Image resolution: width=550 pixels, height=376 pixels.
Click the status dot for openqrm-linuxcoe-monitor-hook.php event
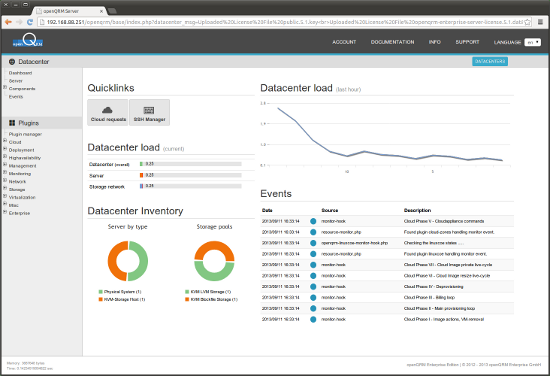(313, 243)
